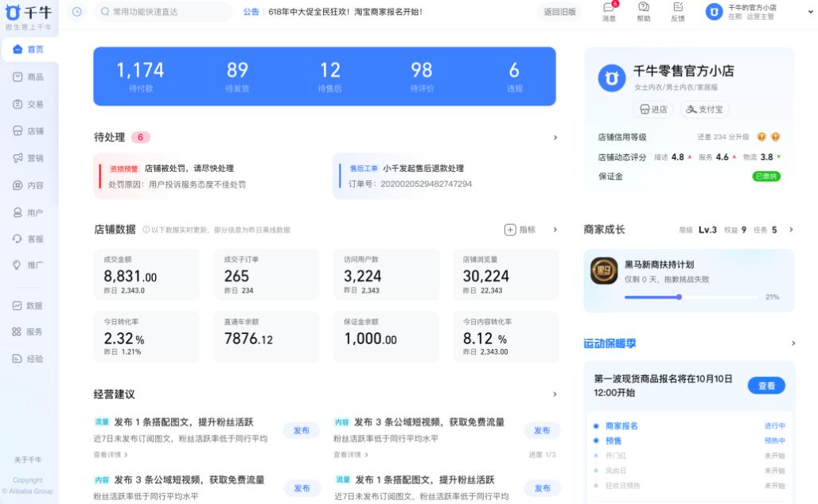Image resolution: width=818 pixels, height=504 pixels.
Task: Expand the account dropdown arrow
Action: (811, 11)
